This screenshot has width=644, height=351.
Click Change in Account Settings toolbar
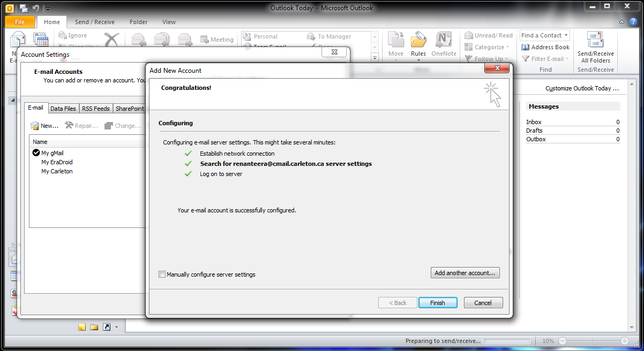(x=123, y=126)
